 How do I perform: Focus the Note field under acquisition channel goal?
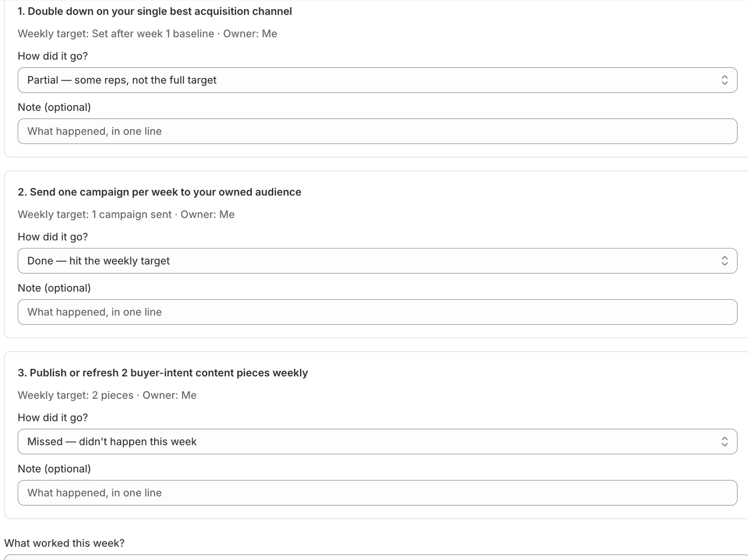[x=377, y=131]
